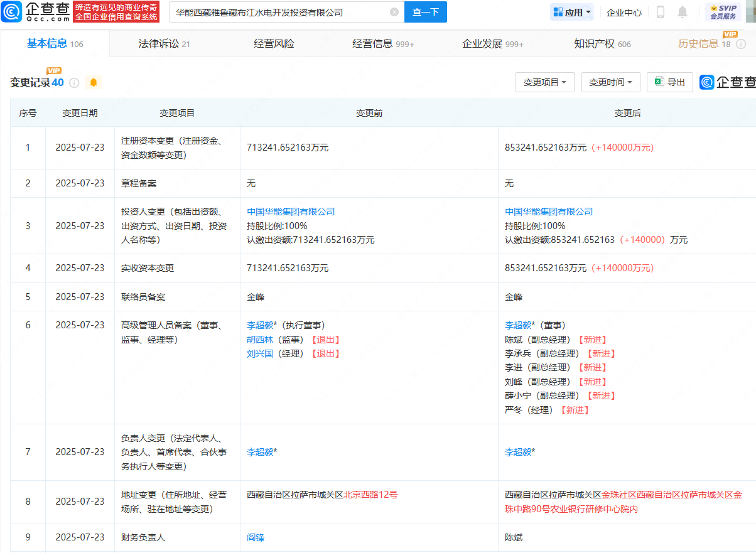Expand the 变更项目 filter dropdown

(545, 82)
